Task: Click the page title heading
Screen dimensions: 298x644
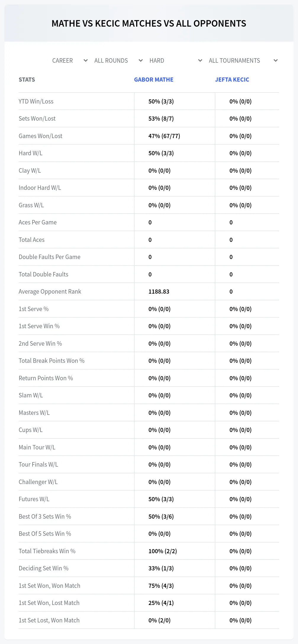Action: 149,23
